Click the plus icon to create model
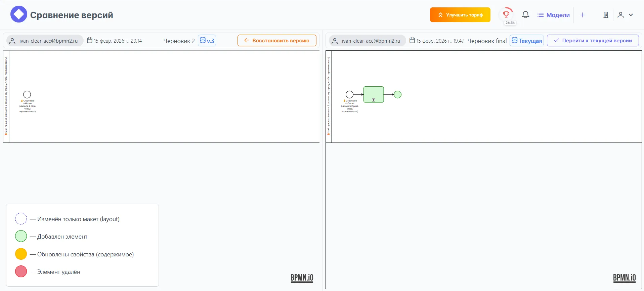The height and width of the screenshot is (291, 644). [x=583, y=15]
